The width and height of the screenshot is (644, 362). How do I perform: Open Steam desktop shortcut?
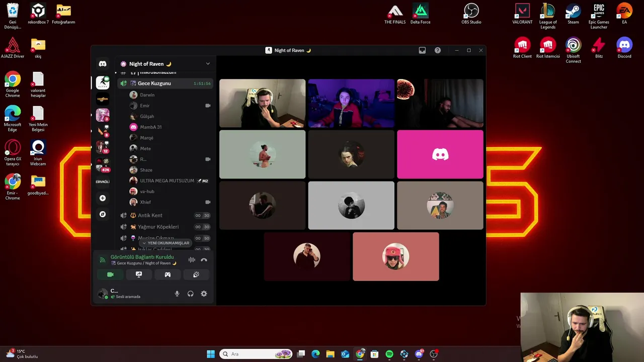573,14
